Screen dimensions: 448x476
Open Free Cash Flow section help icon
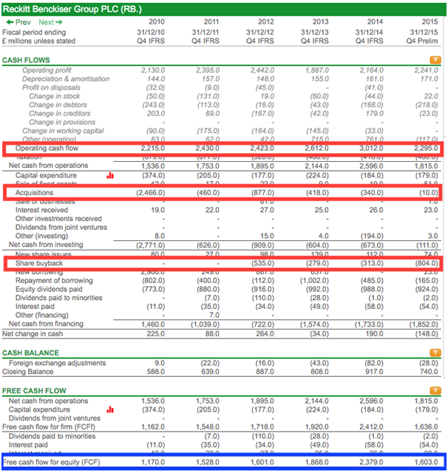[435, 390]
